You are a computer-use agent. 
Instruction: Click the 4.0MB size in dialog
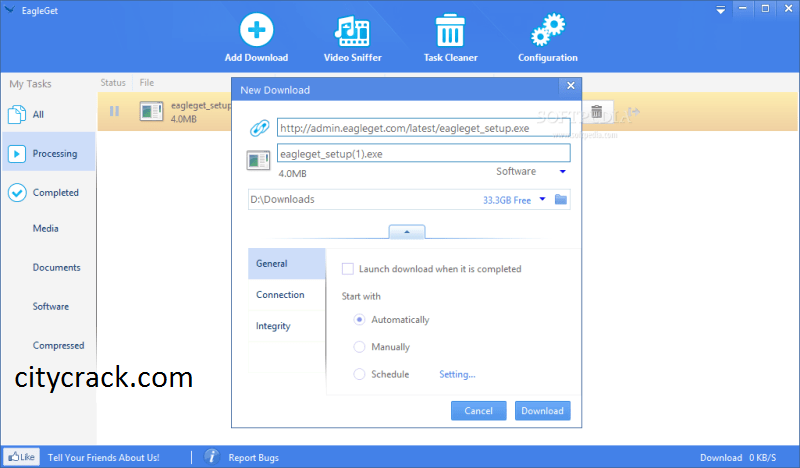pos(292,174)
